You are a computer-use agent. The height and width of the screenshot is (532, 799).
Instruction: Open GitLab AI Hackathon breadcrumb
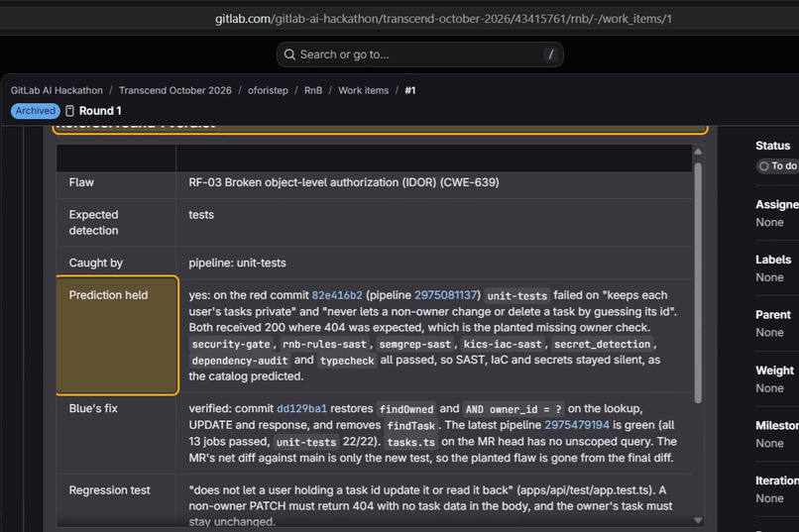(x=57, y=90)
